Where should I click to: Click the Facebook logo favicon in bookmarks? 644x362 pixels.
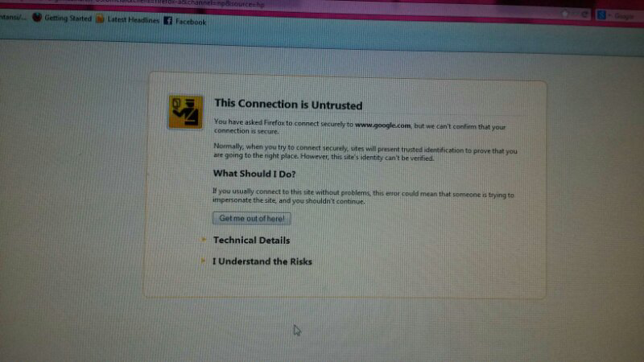click(168, 21)
